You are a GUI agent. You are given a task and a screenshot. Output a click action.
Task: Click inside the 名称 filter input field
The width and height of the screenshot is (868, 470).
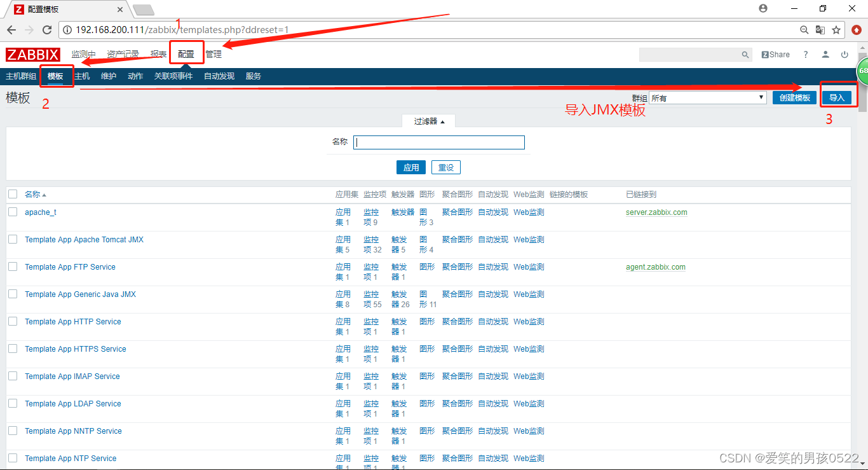[438, 142]
